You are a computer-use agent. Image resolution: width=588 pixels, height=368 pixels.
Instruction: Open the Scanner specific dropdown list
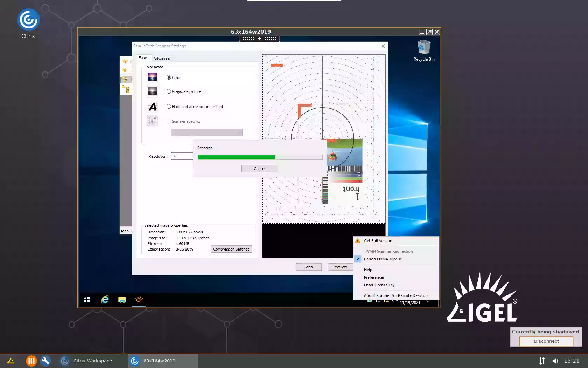click(206, 132)
